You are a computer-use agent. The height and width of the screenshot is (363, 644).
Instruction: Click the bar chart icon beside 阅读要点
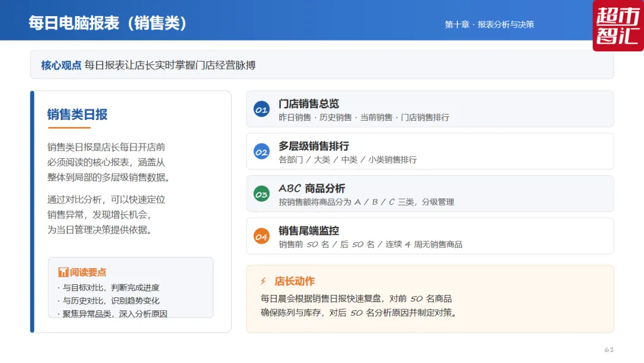click(63, 272)
